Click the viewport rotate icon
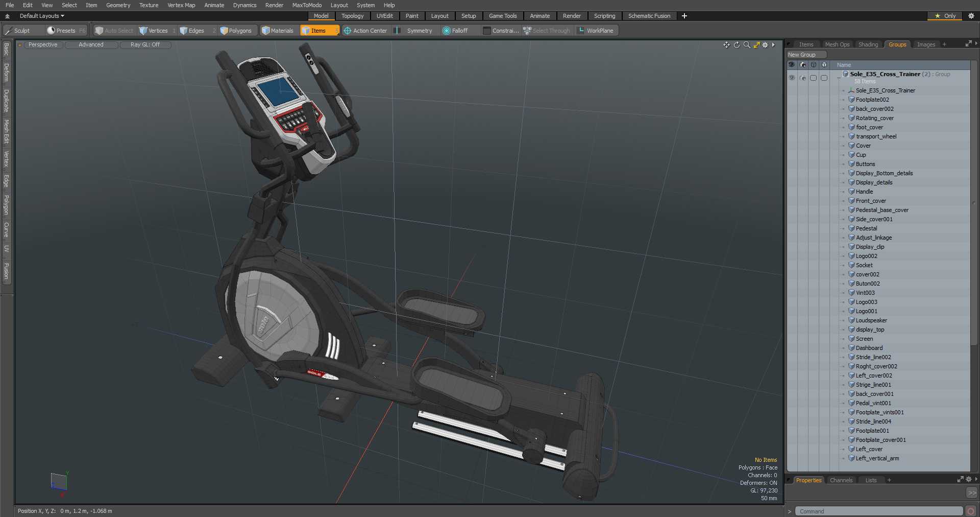This screenshot has height=517, width=980. (x=737, y=45)
